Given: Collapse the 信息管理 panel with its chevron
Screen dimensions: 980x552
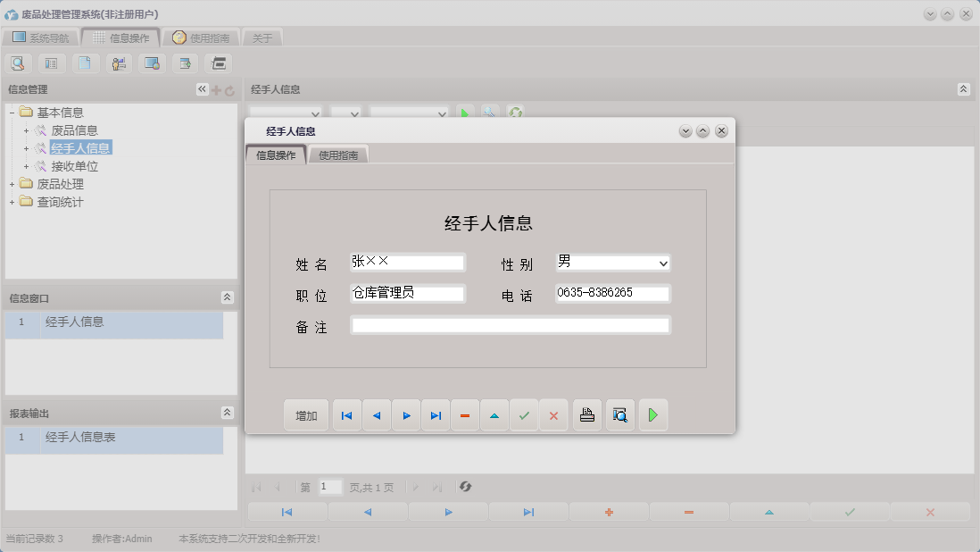Looking at the screenshot, I should (x=201, y=89).
